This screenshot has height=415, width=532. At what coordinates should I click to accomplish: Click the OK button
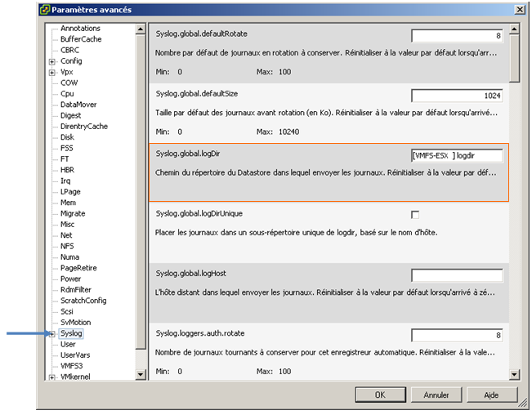click(379, 395)
